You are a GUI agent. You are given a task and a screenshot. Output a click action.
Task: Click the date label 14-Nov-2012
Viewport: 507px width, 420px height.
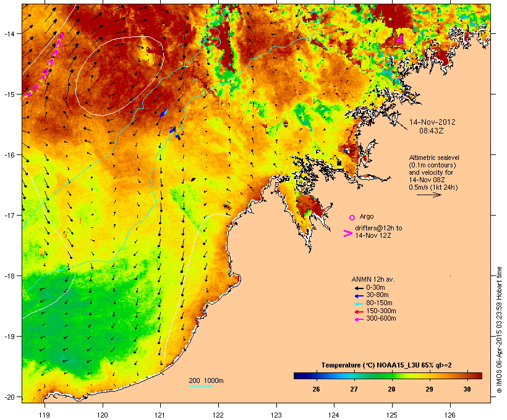pyautogui.click(x=432, y=122)
